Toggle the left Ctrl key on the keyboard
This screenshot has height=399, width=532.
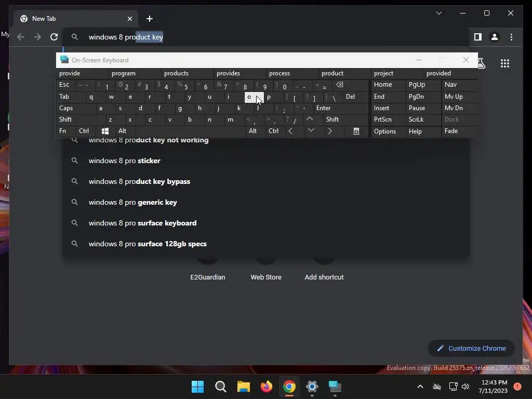(86, 131)
